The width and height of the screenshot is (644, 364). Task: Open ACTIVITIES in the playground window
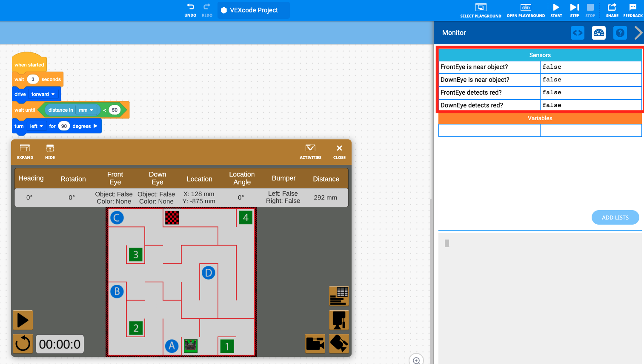click(x=310, y=151)
